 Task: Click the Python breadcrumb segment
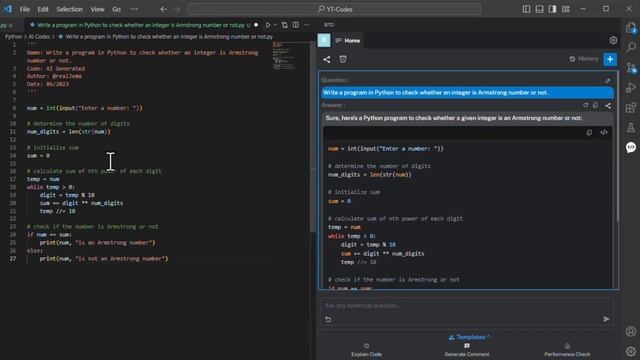click(x=13, y=37)
